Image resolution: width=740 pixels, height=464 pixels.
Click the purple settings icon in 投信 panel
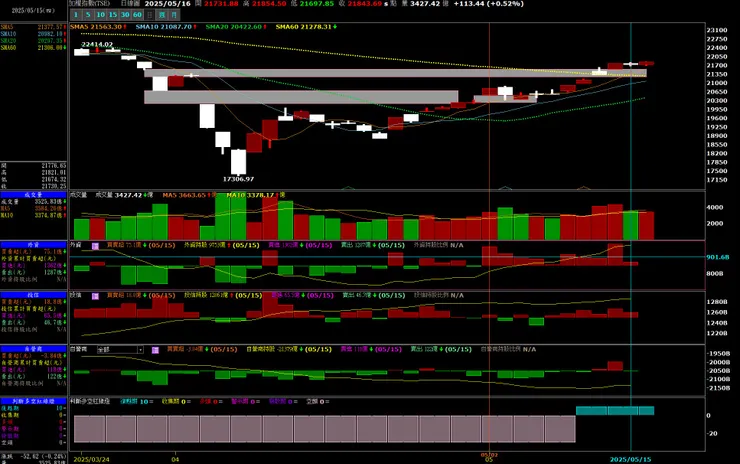click(x=95, y=296)
